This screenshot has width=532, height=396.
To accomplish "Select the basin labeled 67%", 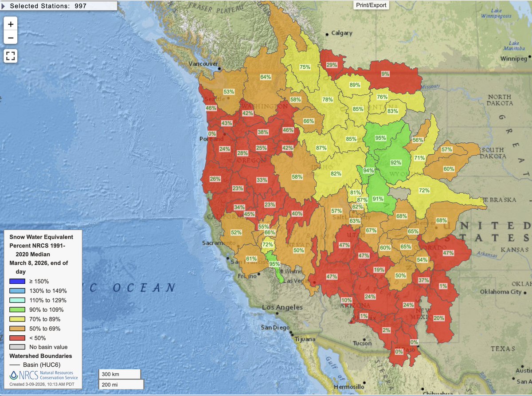I will (x=371, y=230).
